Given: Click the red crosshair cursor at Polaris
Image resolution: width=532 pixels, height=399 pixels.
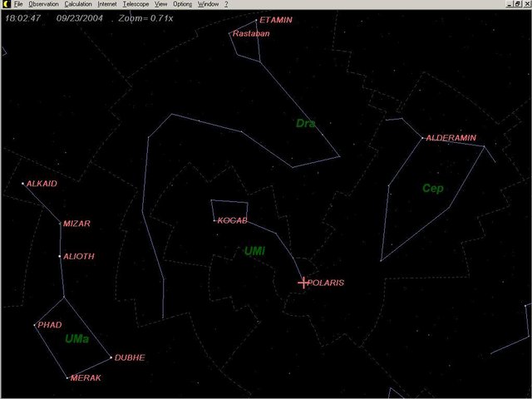Looking at the screenshot, I should coord(303,283).
